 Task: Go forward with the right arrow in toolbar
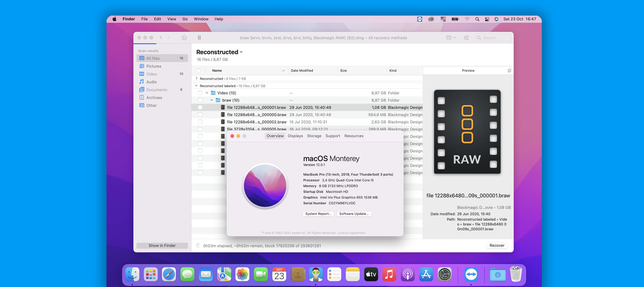click(169, 38)
